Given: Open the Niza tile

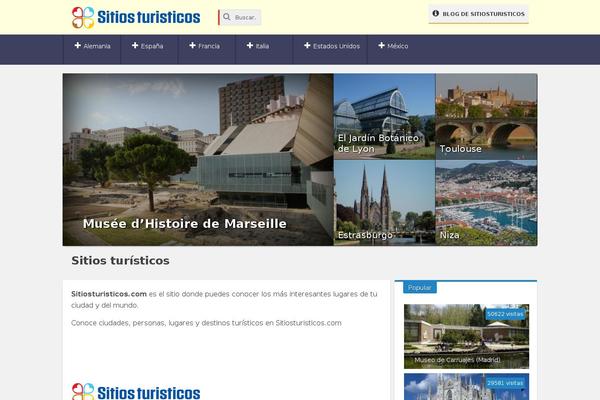Looking at the screenshot, I should pyautogui.click(x=486, y=203).
